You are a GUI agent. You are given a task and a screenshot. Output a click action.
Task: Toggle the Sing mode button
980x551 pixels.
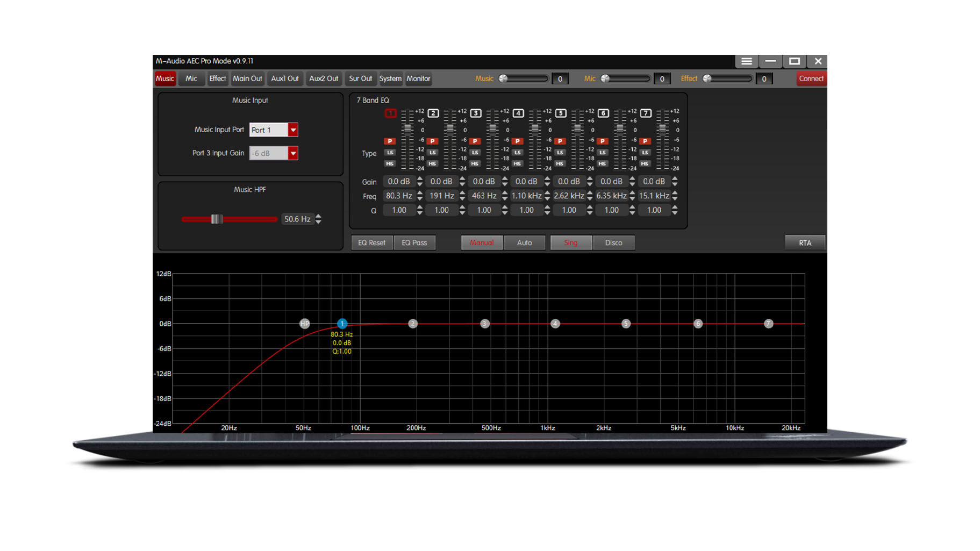tap(570, 243)
